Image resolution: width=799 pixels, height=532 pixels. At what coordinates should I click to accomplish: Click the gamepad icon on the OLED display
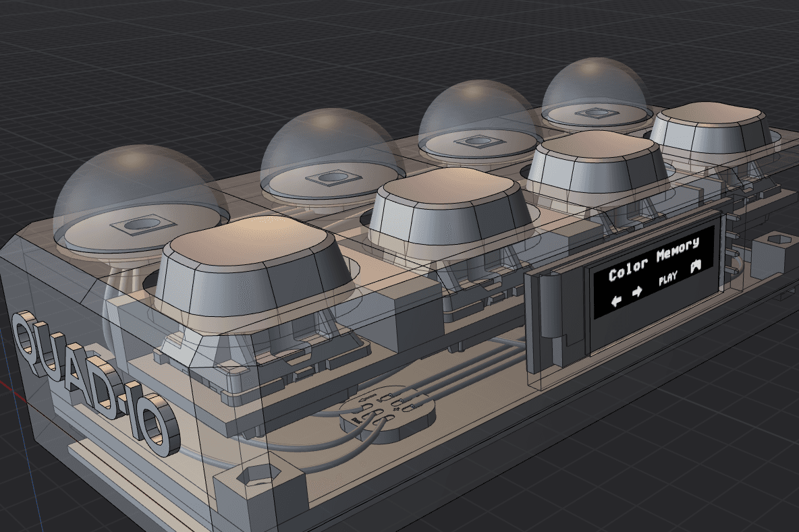(696, 266)
